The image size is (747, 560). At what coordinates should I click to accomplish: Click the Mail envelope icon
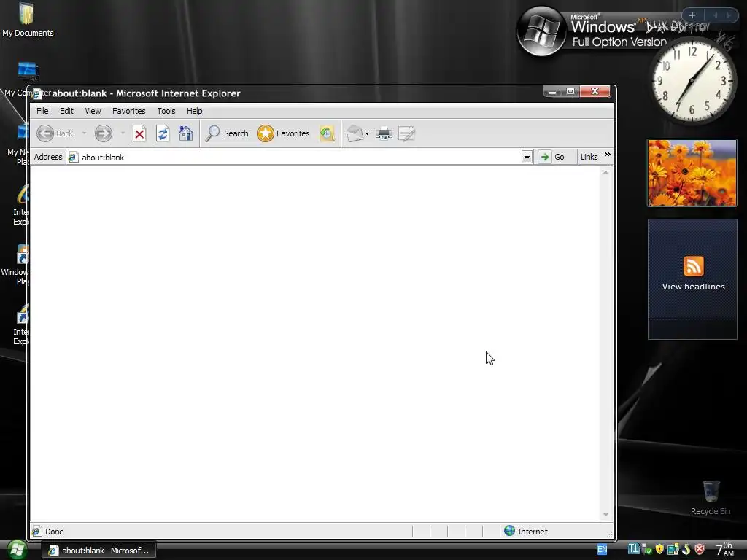[x=355, y=133]
